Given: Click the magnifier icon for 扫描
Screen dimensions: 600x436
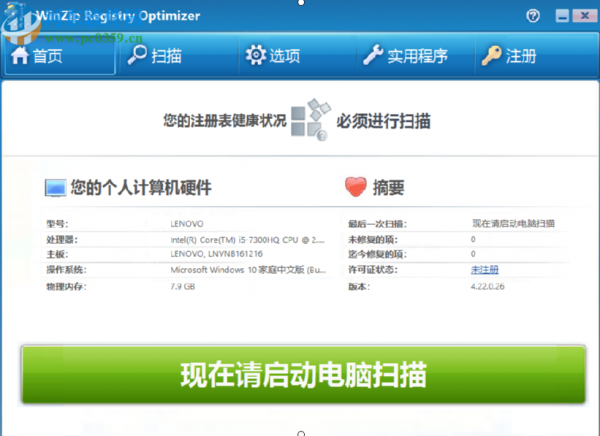Looking at the screenshot, I should click(137, 55).
